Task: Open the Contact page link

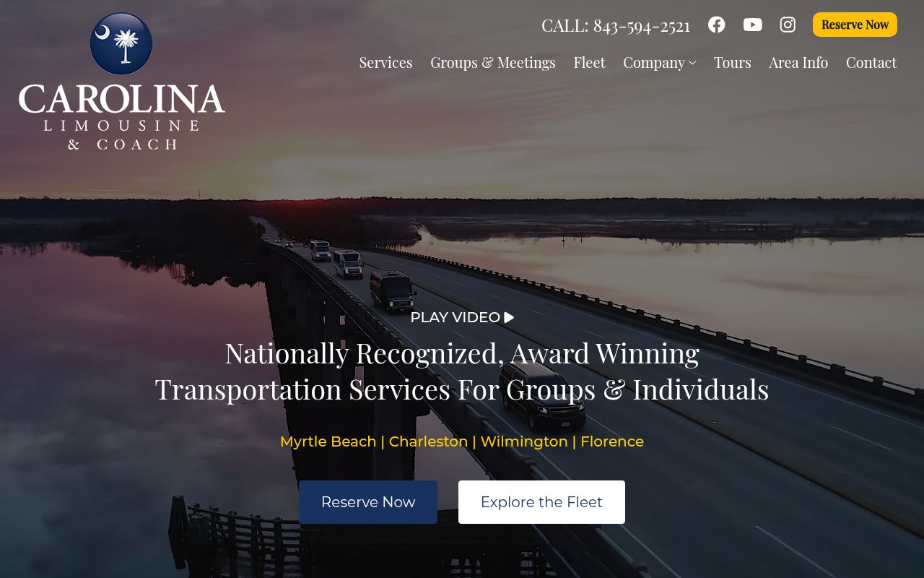Action: [x=871, y=62]
